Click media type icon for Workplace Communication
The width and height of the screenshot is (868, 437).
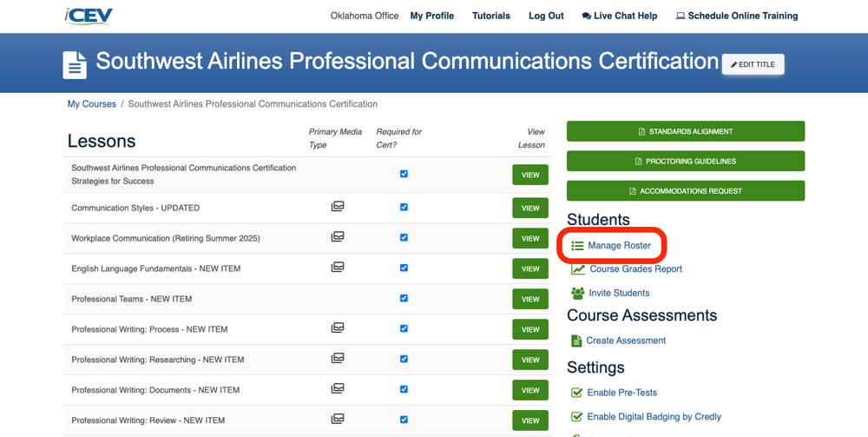click(x=337, y=237)
